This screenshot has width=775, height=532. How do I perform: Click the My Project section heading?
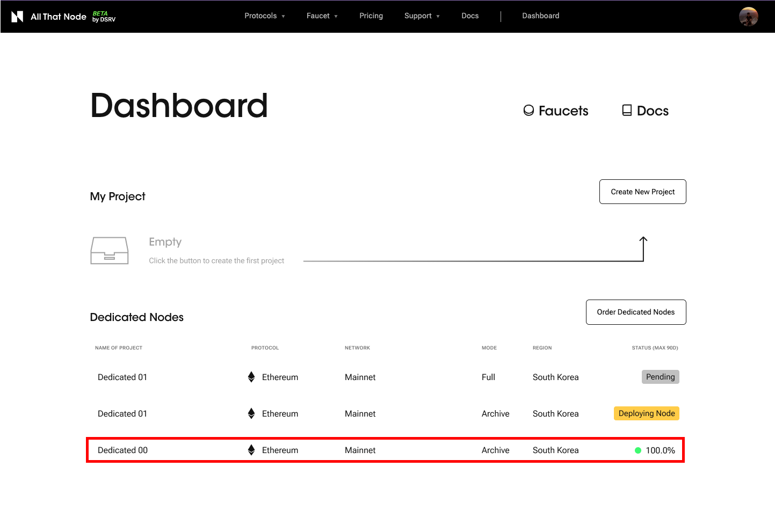pos(118,196)
